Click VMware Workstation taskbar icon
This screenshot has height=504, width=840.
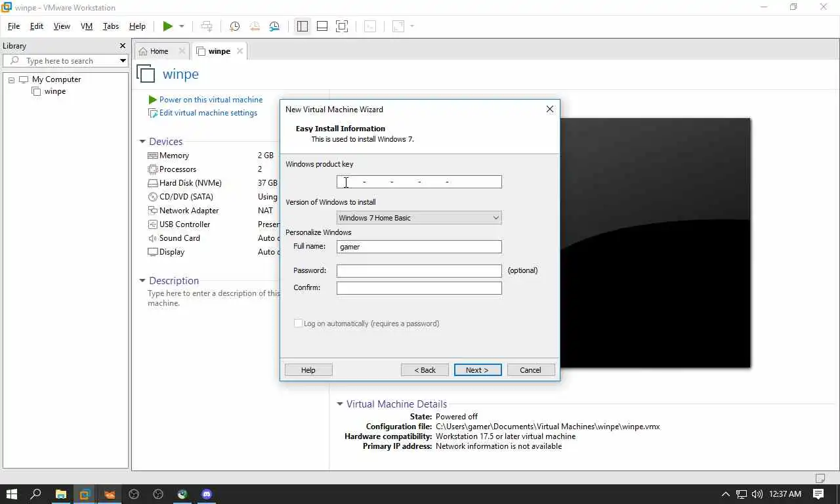(x=85, y=494)
